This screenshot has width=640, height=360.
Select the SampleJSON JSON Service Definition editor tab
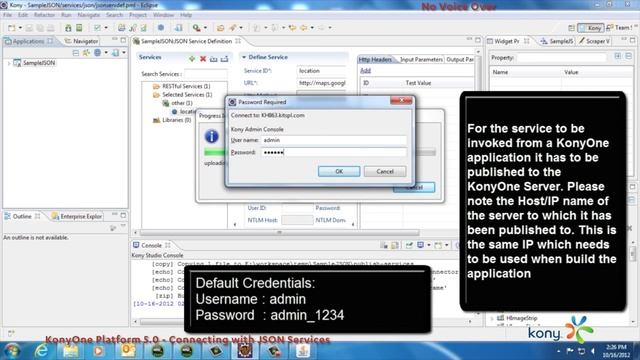(187, 41)
